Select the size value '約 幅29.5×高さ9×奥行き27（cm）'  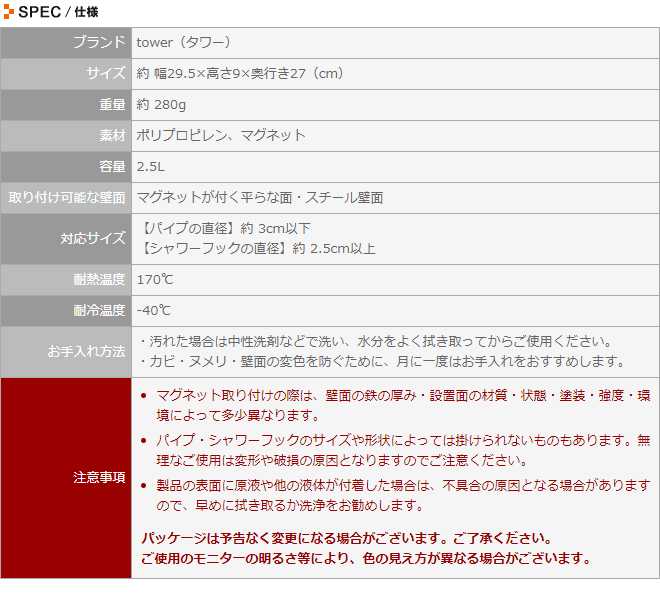[x=240, y=74]
